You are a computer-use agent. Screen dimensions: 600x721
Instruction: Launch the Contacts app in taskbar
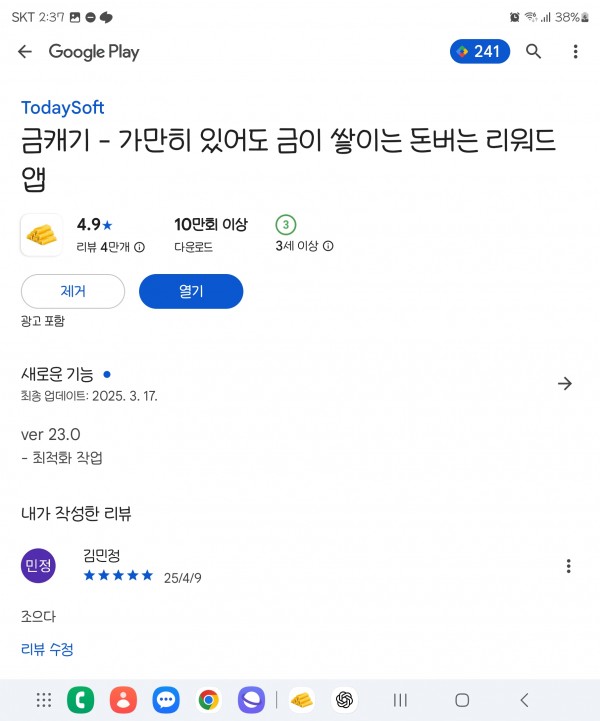123,700
